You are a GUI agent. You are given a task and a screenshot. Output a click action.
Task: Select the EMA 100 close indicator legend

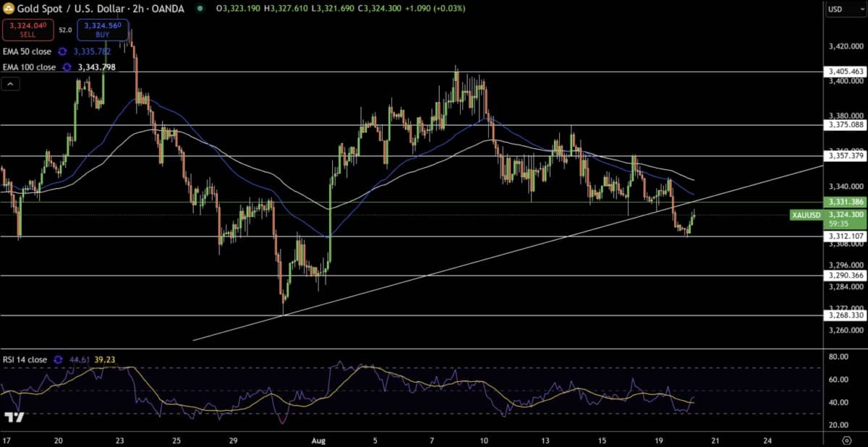tap(30, 67)
